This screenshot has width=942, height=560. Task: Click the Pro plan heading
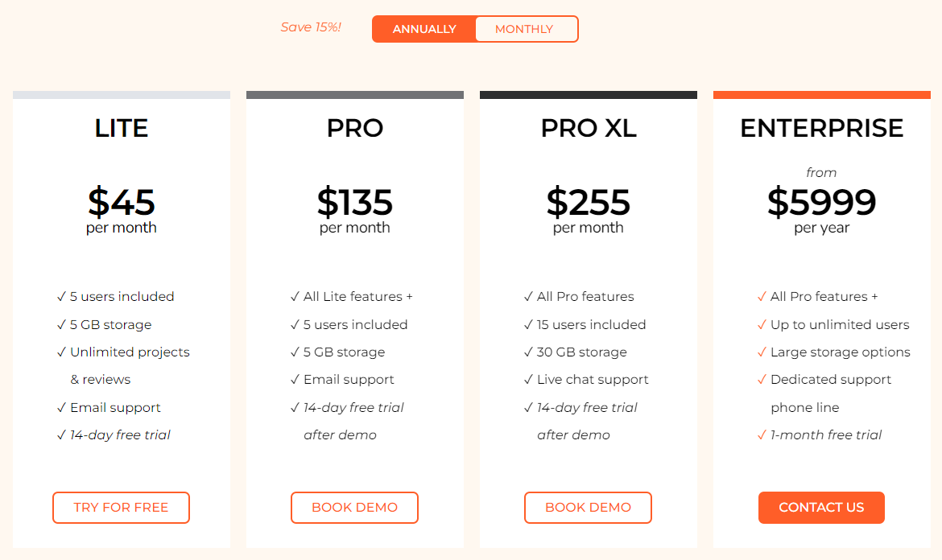[355, 128]
